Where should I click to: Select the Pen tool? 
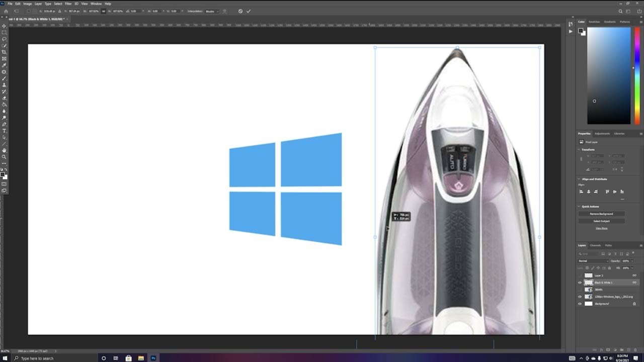coord(5,124)
